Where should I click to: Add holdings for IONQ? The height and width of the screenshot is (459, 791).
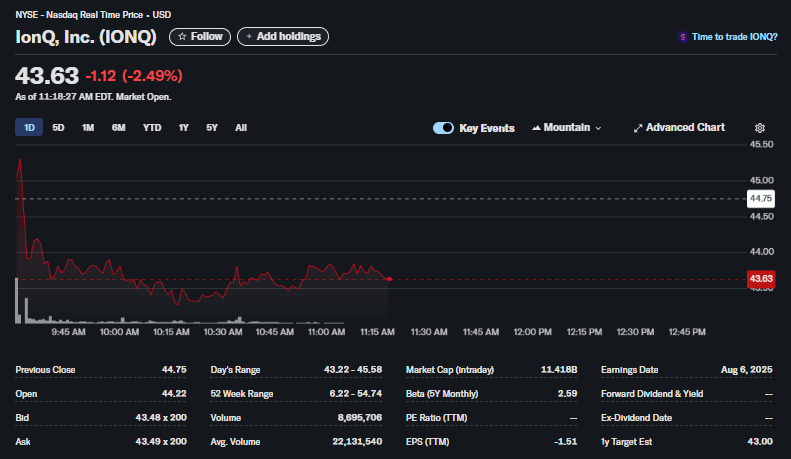tap(283, 37)
